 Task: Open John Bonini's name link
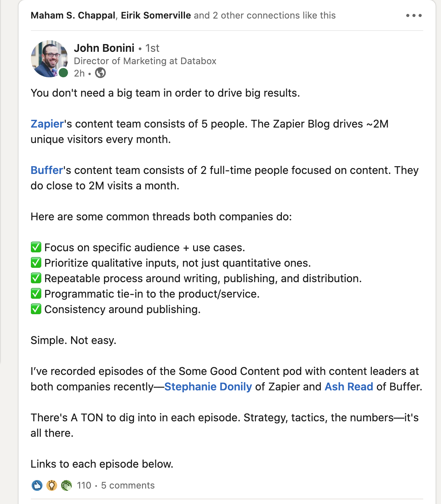pyautogui.click(x=104, y=48)
